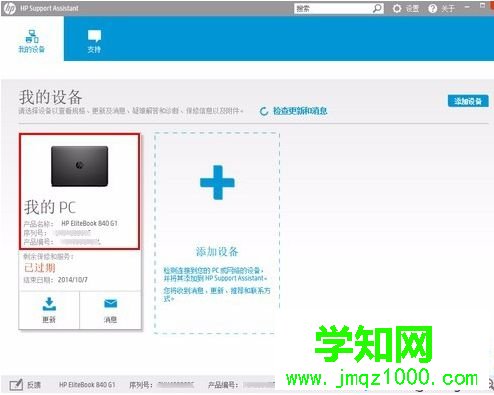
Task: Click HP EliteBook 840 G1 in status bar
Action: [87, 385]
